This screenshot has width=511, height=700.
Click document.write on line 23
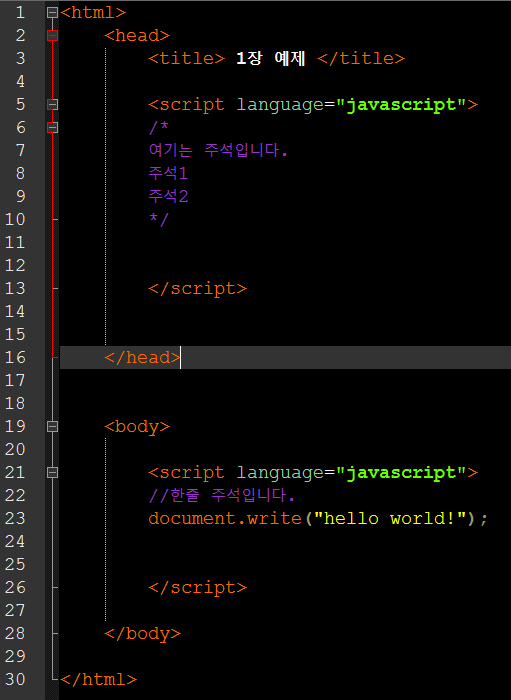(225, 518)
